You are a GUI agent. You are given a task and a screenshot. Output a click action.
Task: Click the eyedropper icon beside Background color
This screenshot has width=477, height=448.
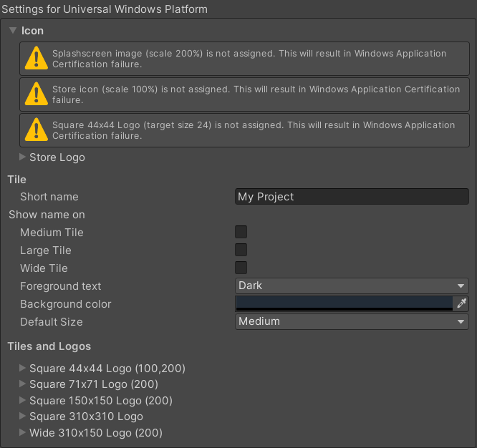click(462, 303)
